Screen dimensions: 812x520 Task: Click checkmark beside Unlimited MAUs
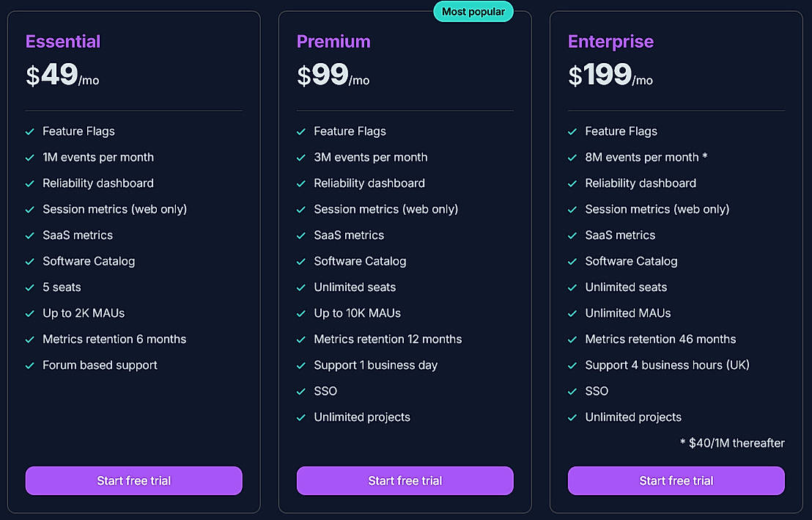tap(572, 313)
